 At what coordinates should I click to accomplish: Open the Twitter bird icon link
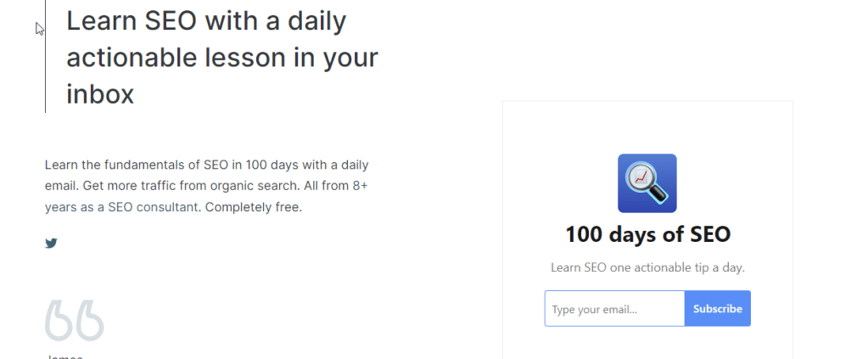(x=51, y=244)
